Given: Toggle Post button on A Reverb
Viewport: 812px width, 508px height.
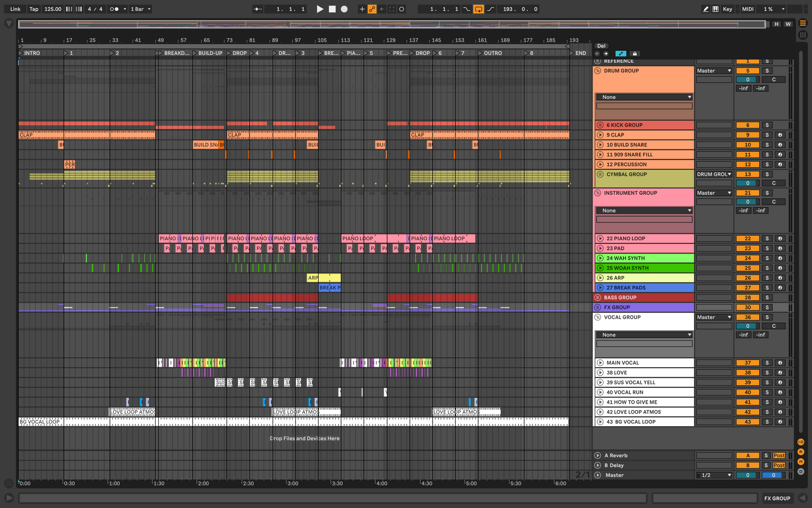Looking at the screenshot, I should click(x=779, y=456).
